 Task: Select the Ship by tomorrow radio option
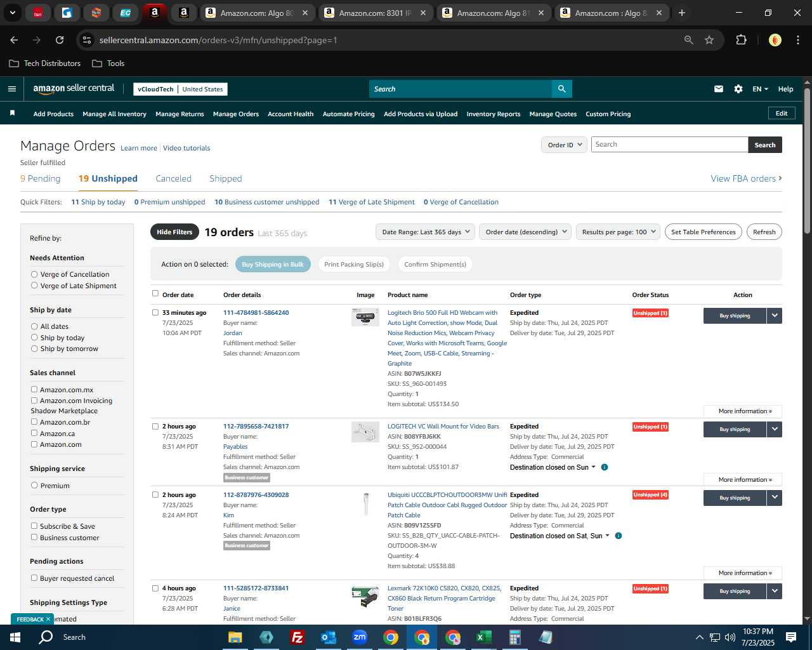34,348
